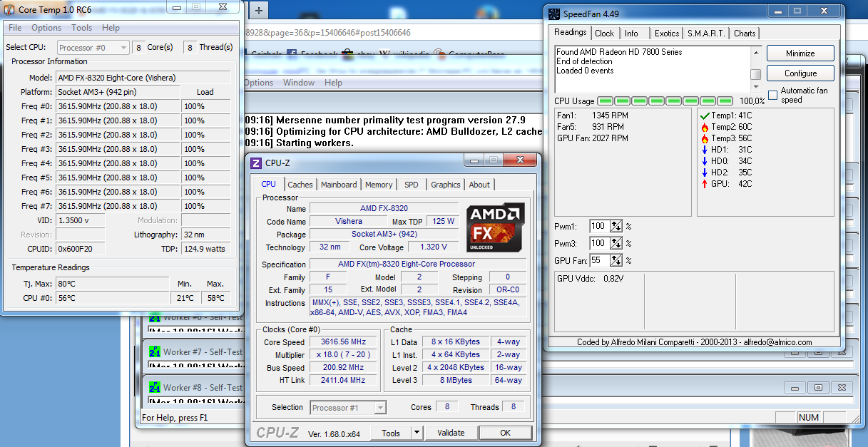Image resolution: width=868 pixels, height=447 pixels.
Task: Click the AMD FX Unlocked logo in CPU-Z
Action: click(496, 227)
